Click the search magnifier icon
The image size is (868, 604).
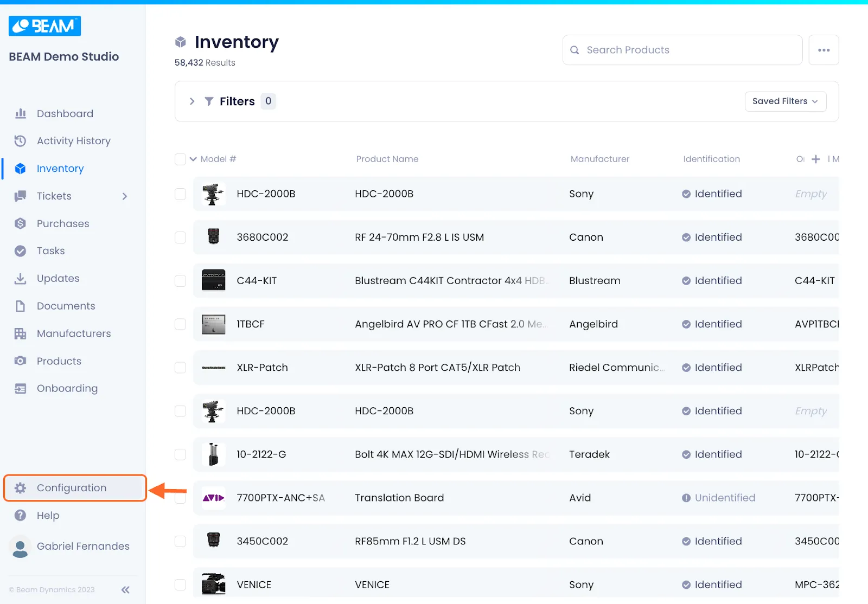pos(575,50)
